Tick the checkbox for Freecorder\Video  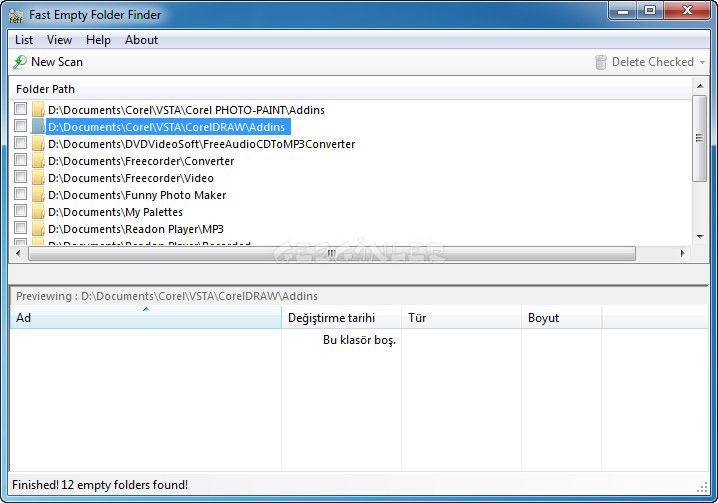[20, 178]
